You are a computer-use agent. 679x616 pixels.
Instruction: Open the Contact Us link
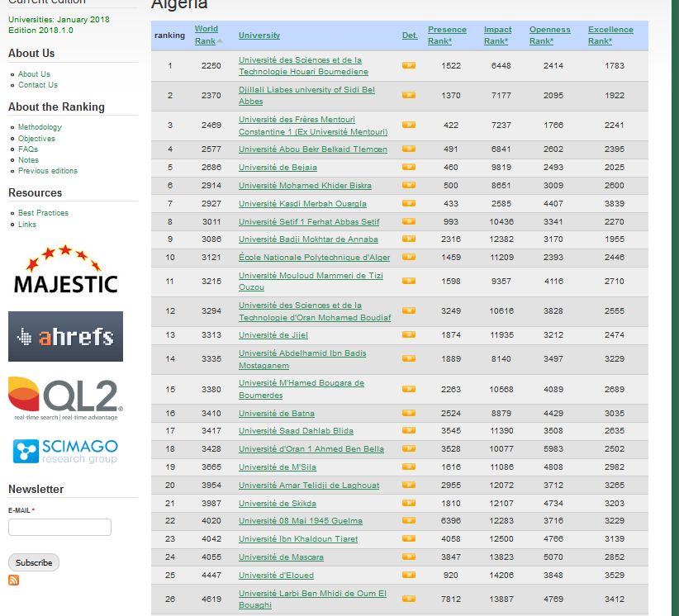pos(38,85)
